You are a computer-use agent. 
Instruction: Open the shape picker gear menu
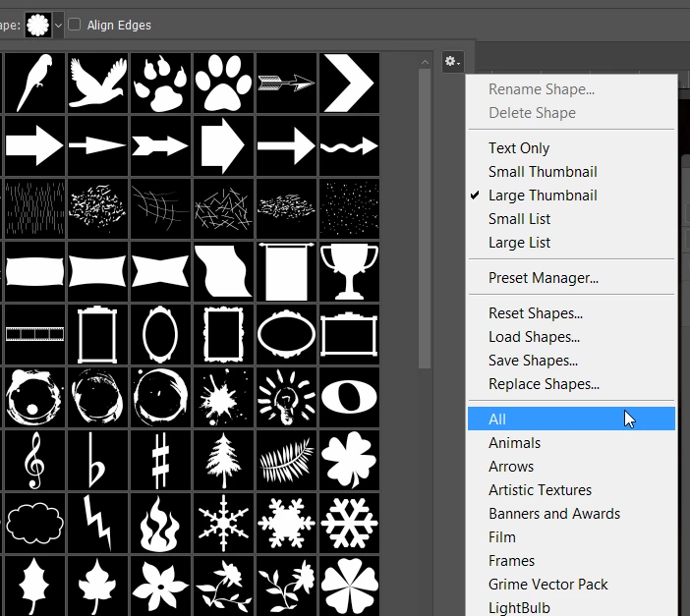(x=452, y=62)
